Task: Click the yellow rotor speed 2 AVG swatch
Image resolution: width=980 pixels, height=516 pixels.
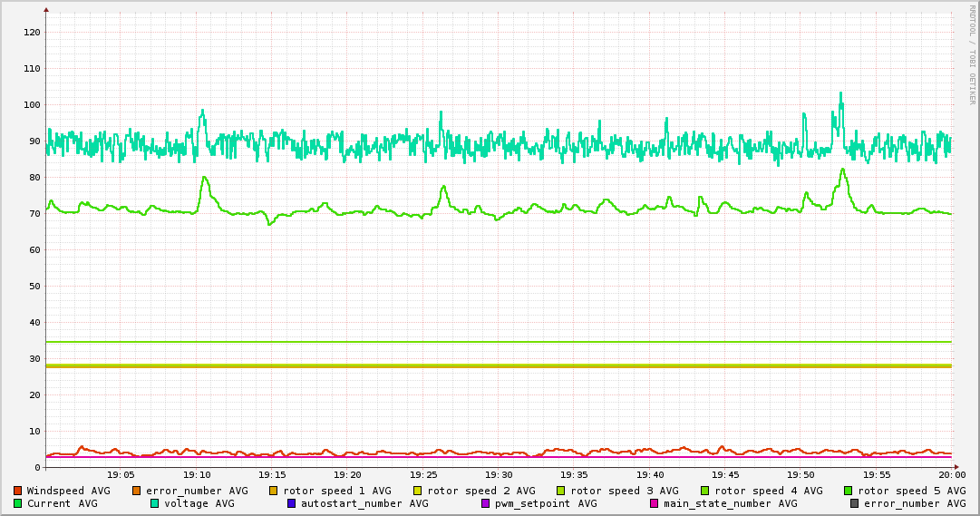Action: 418,491
